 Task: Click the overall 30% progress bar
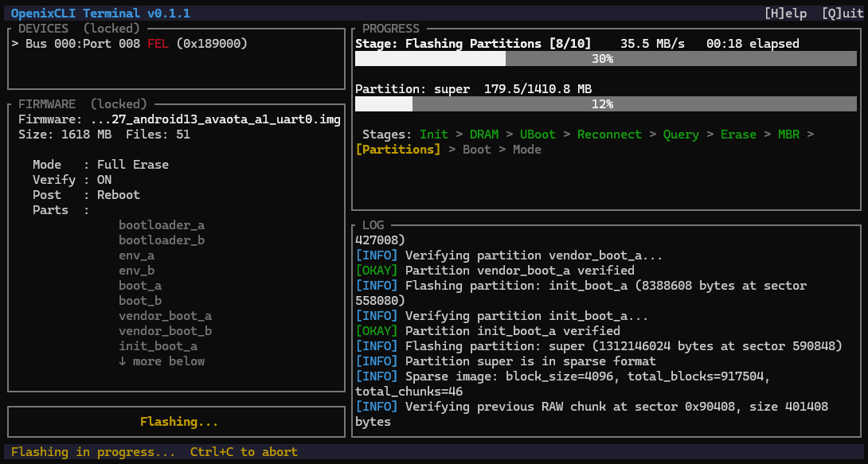point(605,59)
